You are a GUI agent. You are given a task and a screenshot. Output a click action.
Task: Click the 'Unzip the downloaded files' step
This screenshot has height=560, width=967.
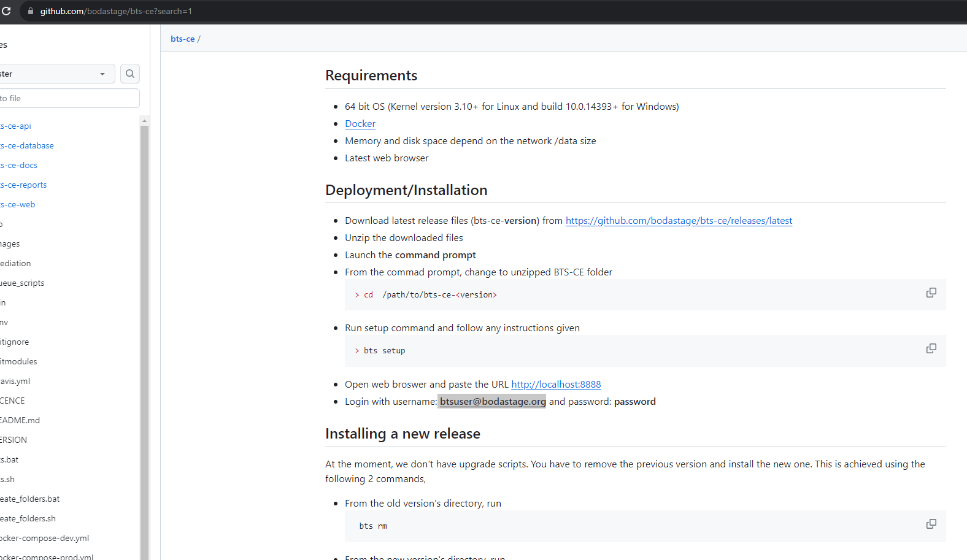pos(404,237)
